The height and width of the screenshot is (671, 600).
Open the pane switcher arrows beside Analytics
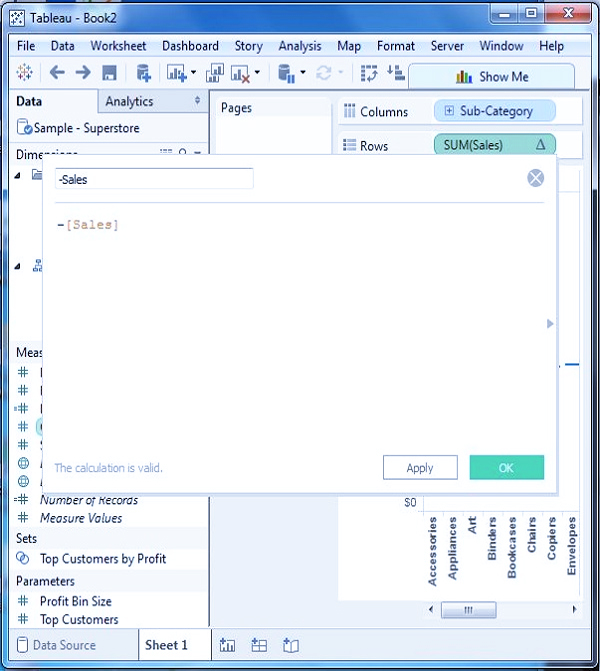[x=197, y=101]
